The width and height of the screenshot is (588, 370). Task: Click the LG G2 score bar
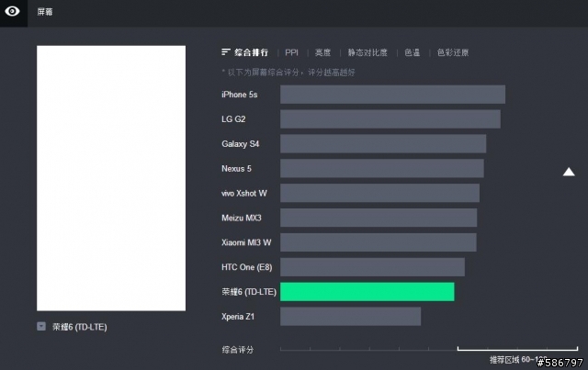(x=390, y=118)
